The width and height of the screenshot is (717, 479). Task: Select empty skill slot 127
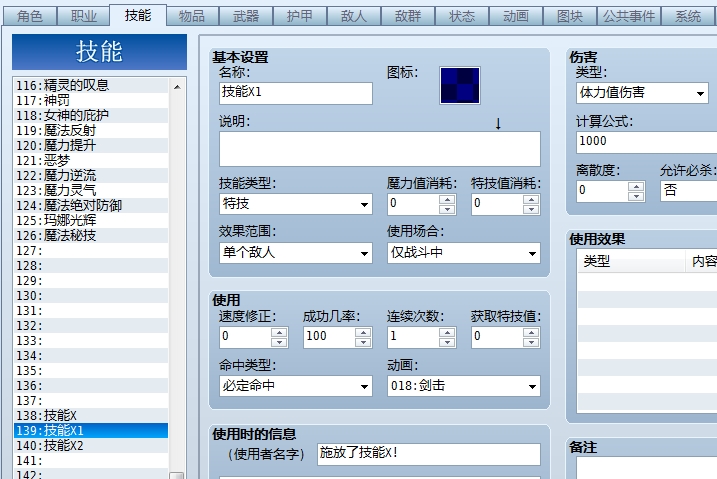91,250
